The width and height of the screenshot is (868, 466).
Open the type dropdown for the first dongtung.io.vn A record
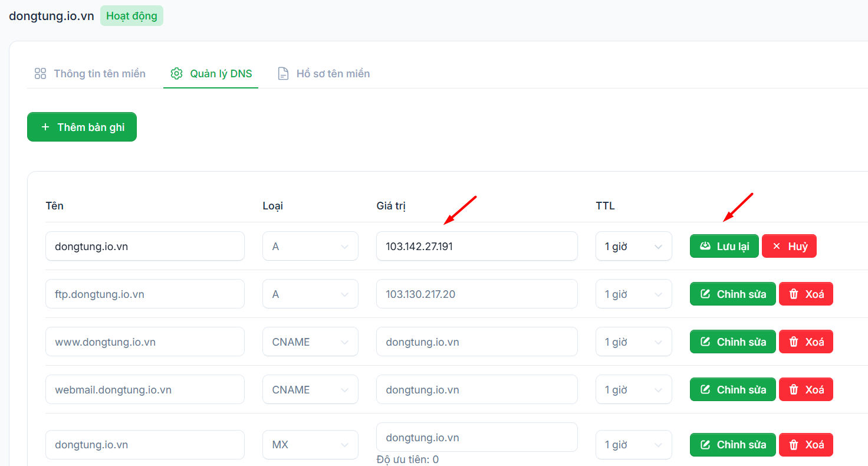pos(310,246)
